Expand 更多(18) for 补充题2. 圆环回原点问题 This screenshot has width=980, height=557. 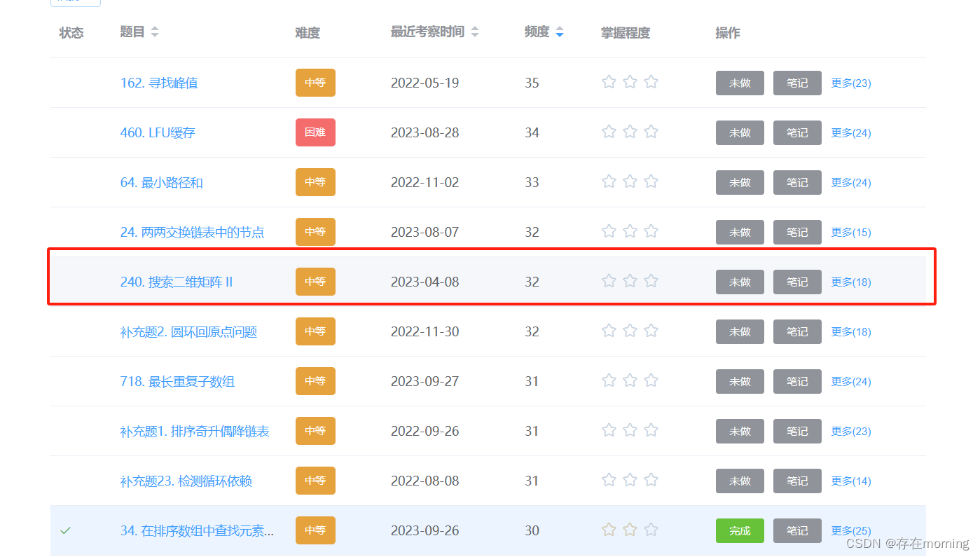851,331
